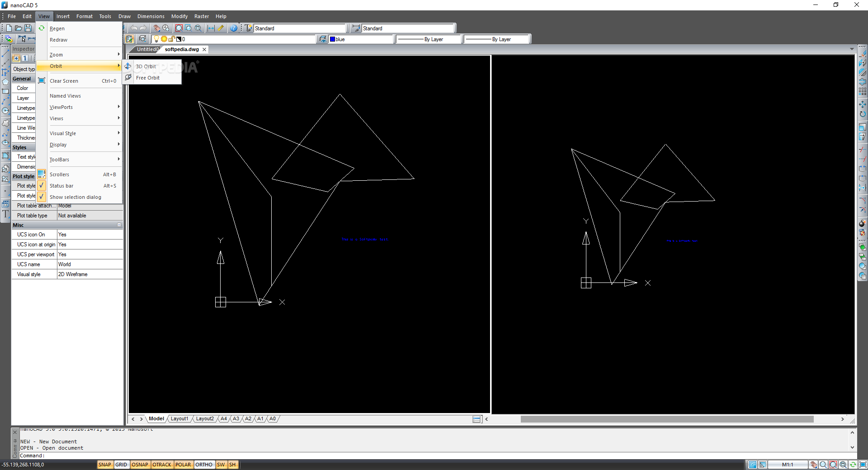Toggle the OTRACK mode button
The image size is (868, 470).
(x=162, y=465)
